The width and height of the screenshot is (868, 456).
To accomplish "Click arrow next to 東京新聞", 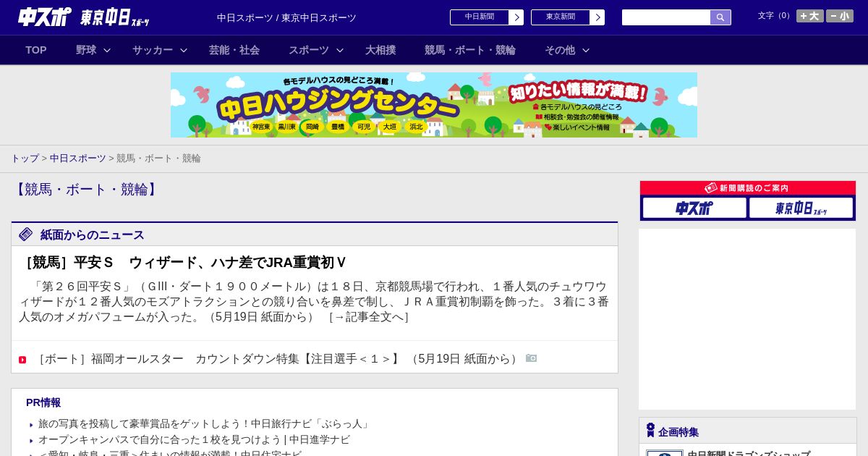I will [x=597, y=17].
